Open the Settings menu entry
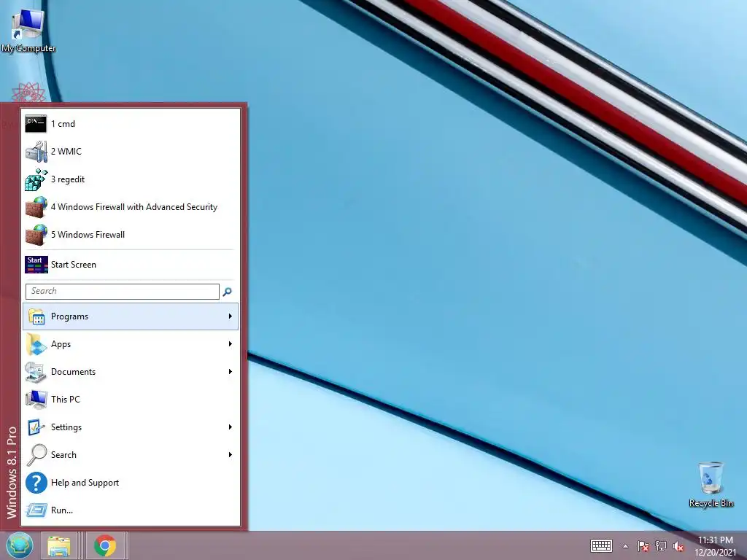The image size is (747, 560). pyautogui.click(x=131, y=427)
